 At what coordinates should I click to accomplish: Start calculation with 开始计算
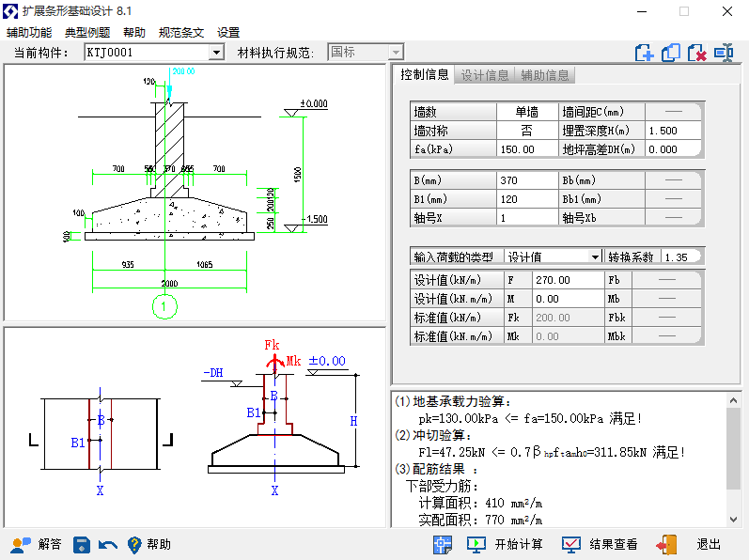519,545
